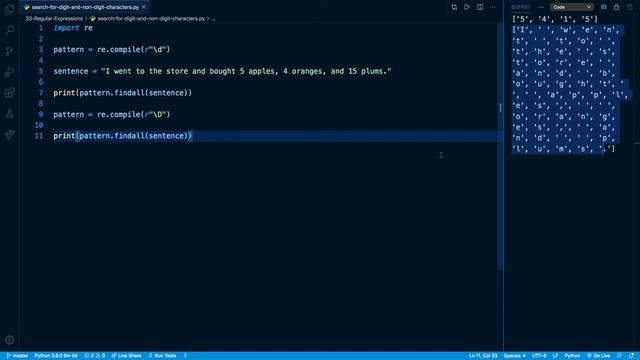Screen dimensions: 640x360
Task: Select Python 3.8.0 64-bit interpreter
Action: 56,356
